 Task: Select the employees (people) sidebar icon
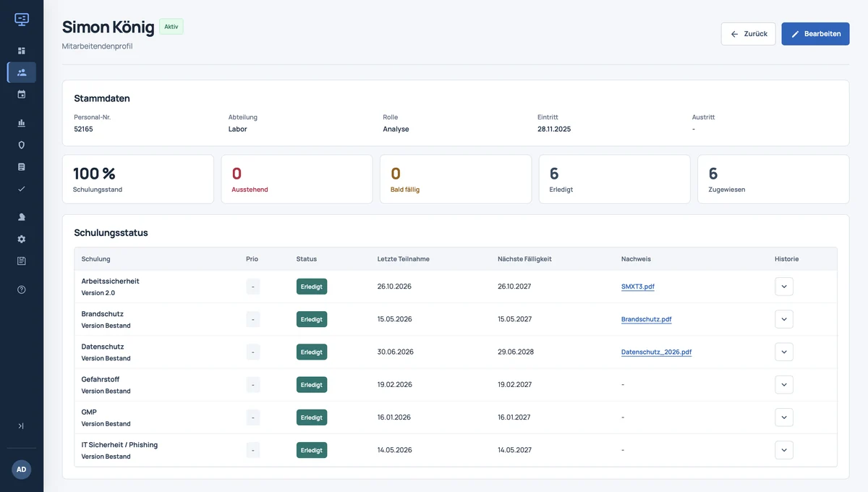click(x=22, y=72)
